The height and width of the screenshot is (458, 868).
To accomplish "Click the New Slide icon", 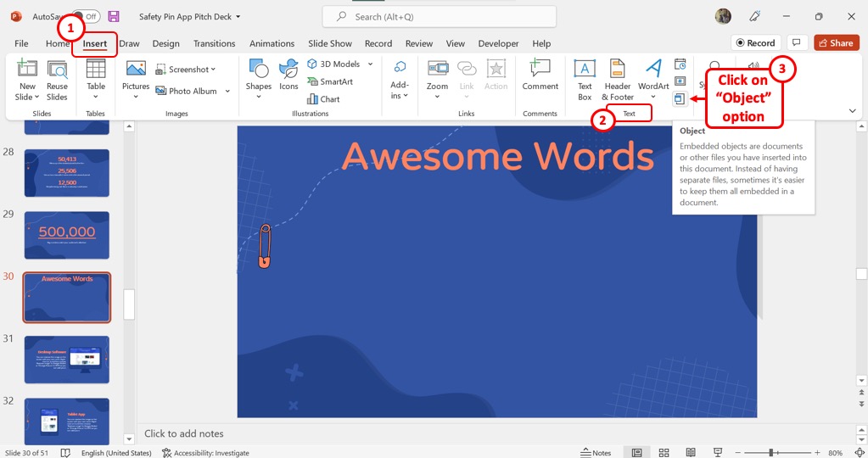I will (x=26, y=68).
